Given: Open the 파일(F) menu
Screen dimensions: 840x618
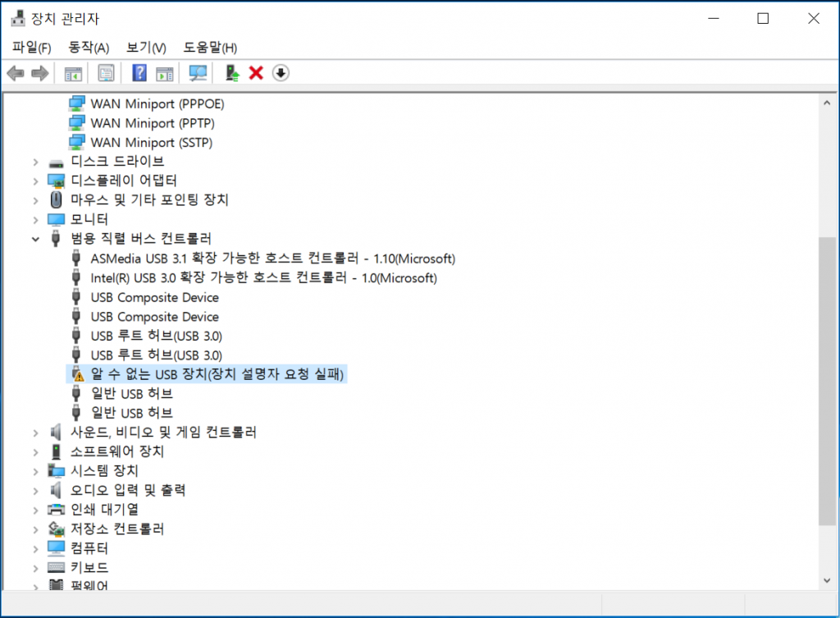Looking at the screenshot, I should click(32, 48).
